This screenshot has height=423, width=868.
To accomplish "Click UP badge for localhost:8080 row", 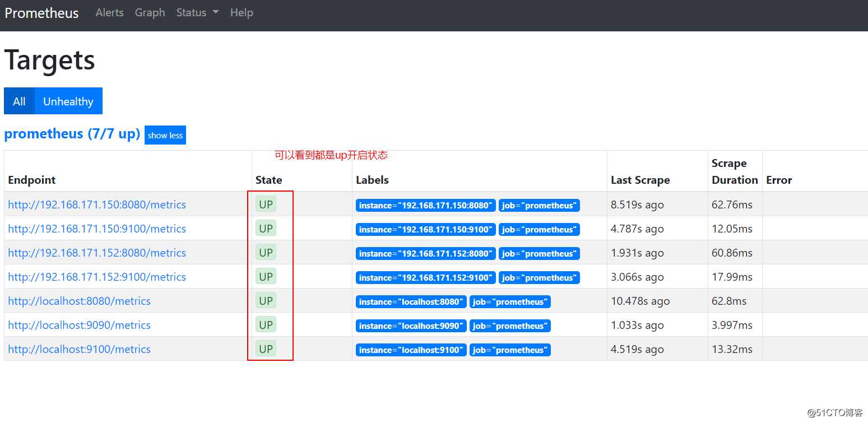I will [266, 300].
